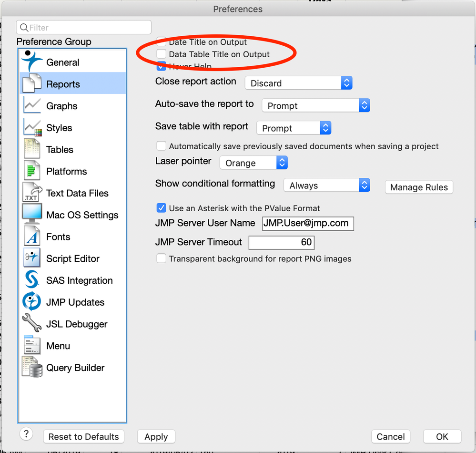Select the Platforms green bars icon

tap(32, 170)
